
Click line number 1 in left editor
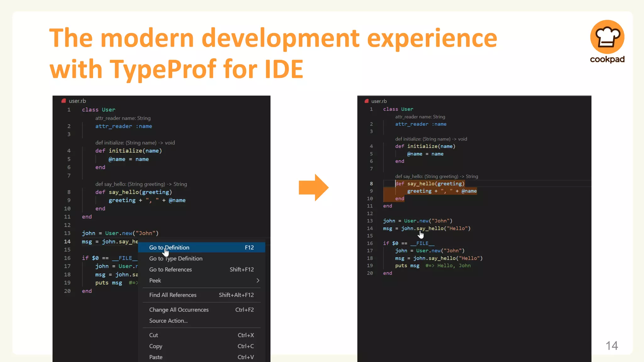(x=69, y=110)
